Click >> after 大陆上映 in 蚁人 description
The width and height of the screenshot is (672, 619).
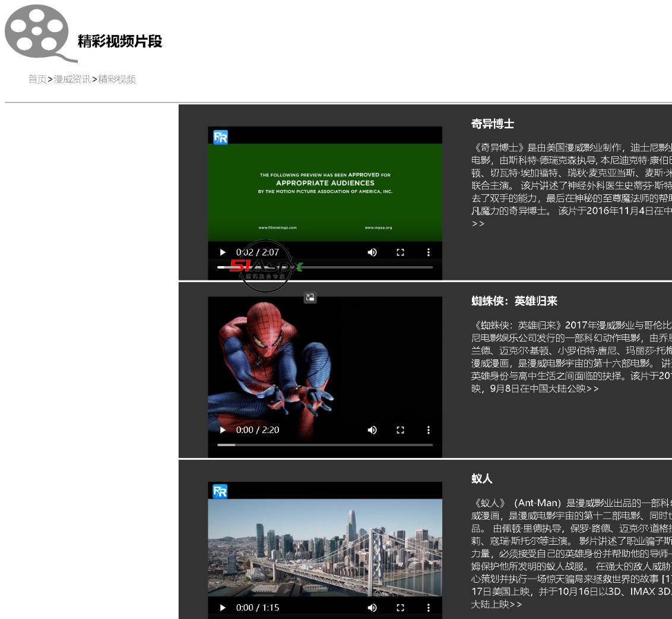coord(515,604)
